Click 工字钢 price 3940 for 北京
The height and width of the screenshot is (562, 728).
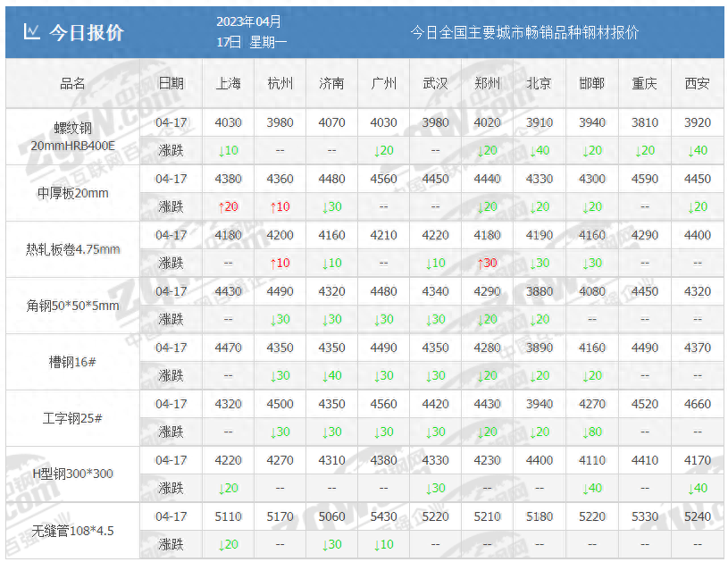coord(539,404)
